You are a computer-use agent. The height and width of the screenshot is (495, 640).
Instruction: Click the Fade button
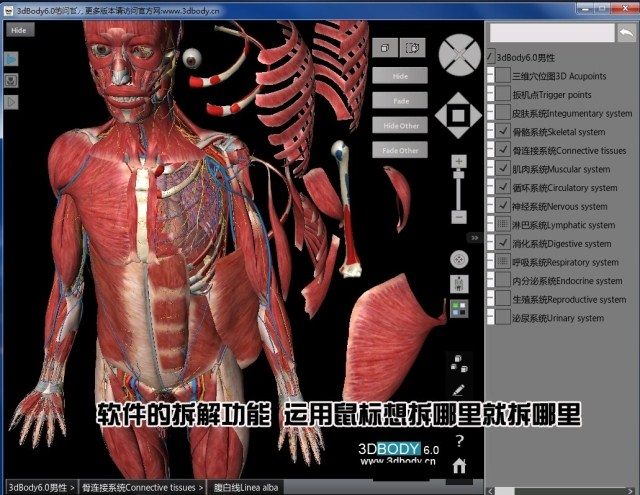click(x=400, y=101)
